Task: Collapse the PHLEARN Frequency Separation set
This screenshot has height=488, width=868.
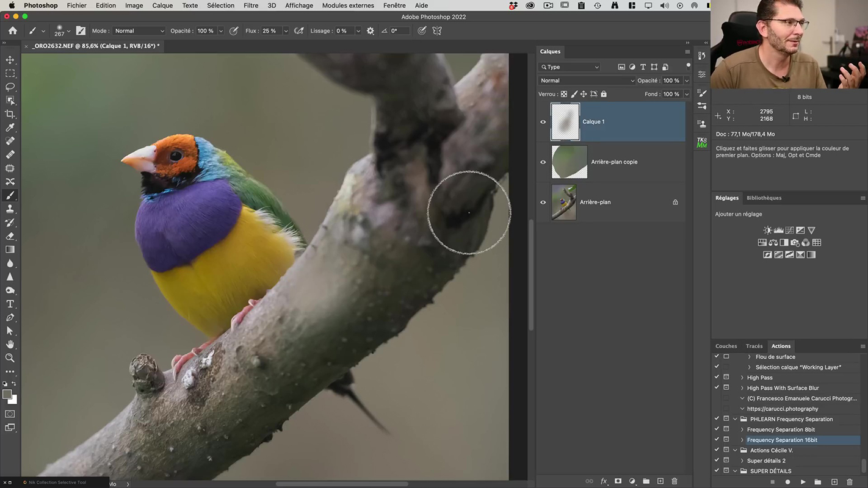Action: coord(736,420)
